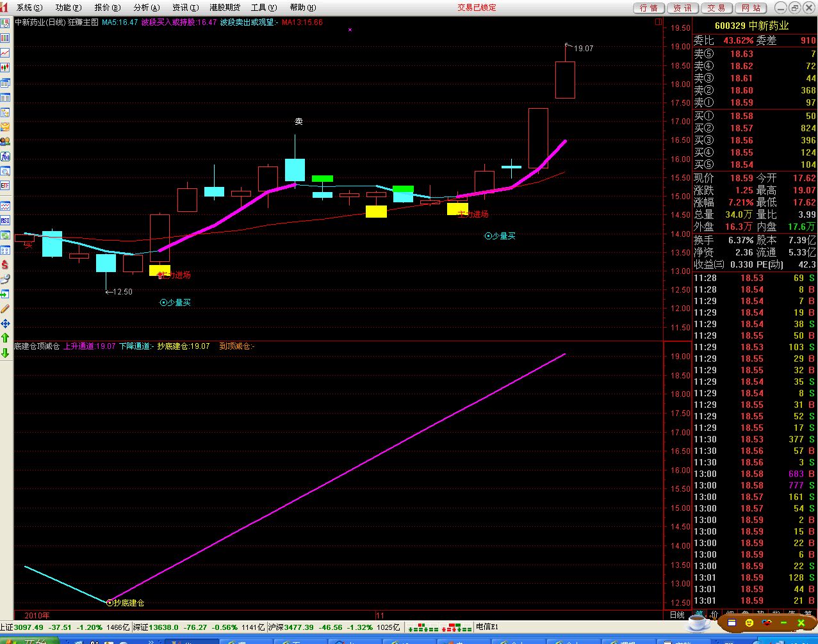This screenshot has width=818, height=644.
Task: Select the 笔 tab below tick list
Action: 700,615
